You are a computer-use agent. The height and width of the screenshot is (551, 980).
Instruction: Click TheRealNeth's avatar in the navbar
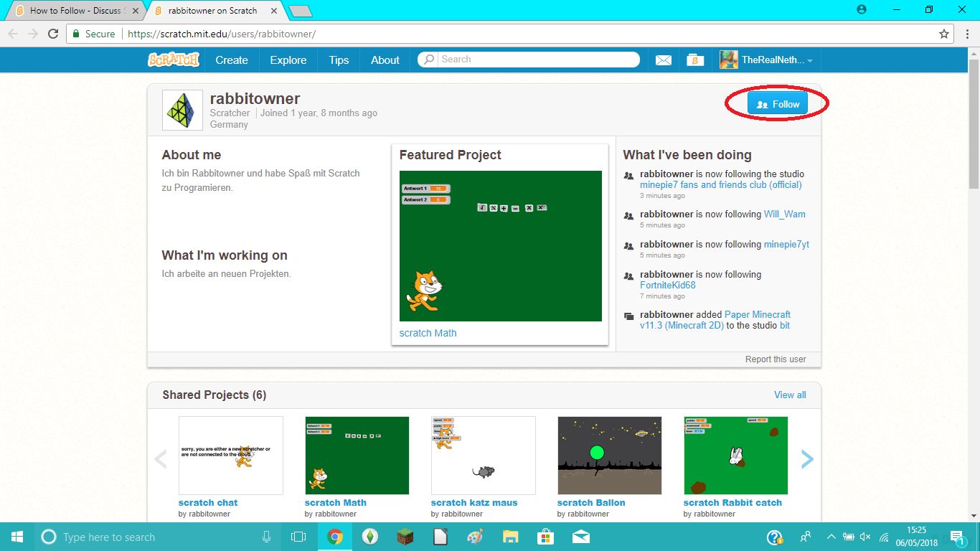[728, 60]
